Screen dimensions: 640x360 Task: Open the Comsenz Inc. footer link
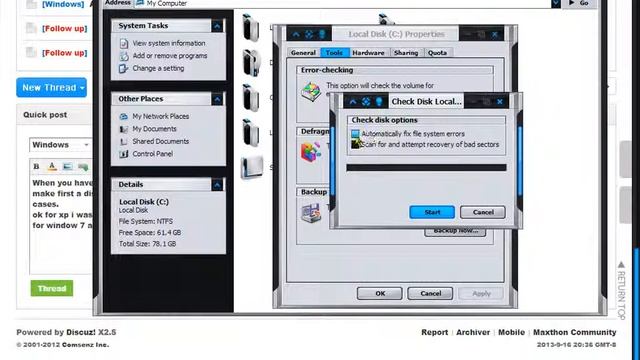pos(86,345)
